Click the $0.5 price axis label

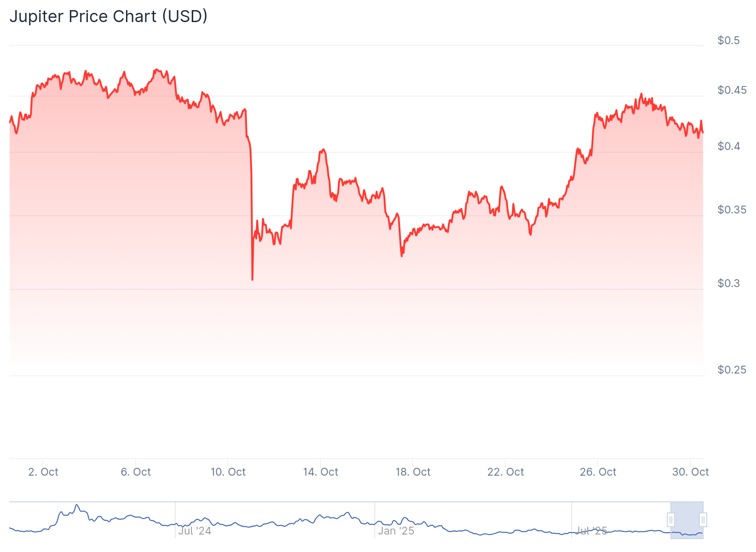728,40
